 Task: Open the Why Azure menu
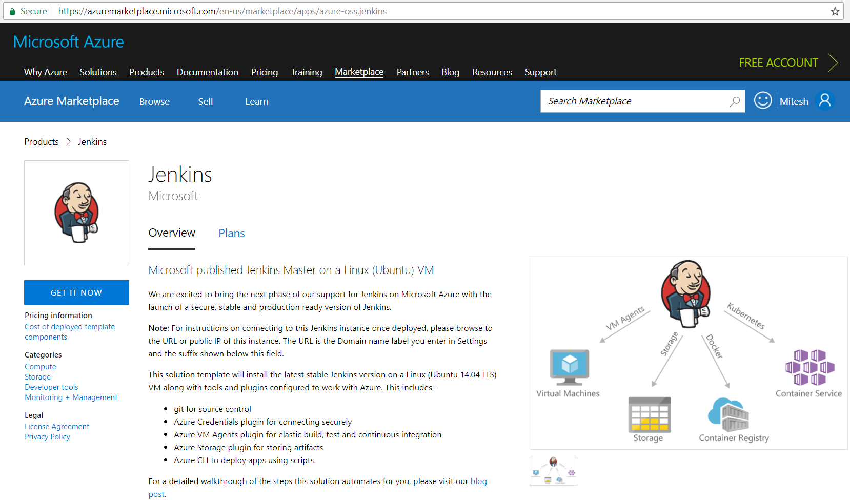tap(46, 72)
